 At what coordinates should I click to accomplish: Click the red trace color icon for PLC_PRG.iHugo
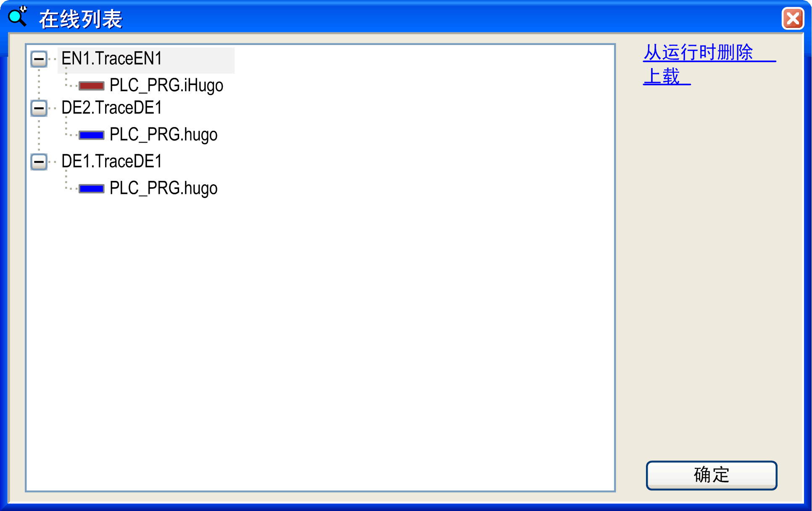(x=92, y=86)
